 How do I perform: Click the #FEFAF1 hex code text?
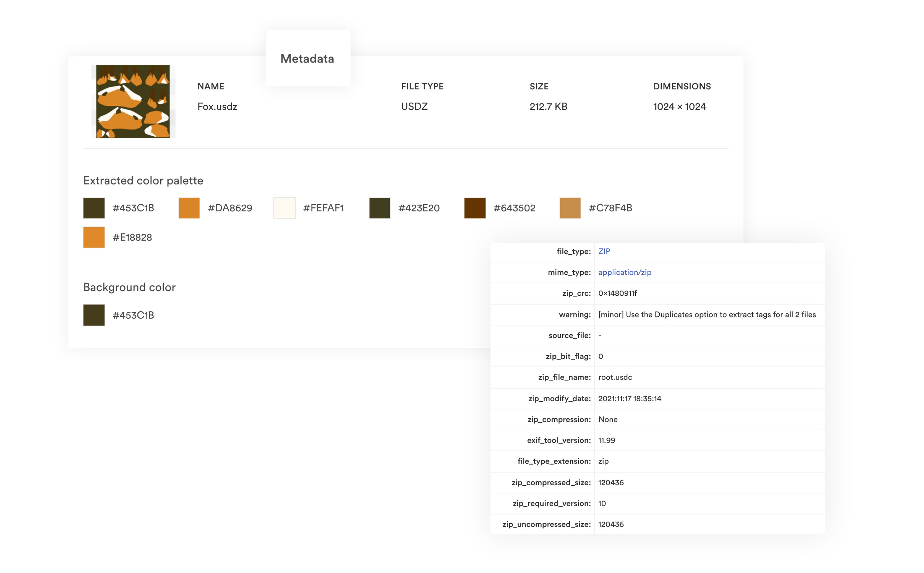pos(323,208)
